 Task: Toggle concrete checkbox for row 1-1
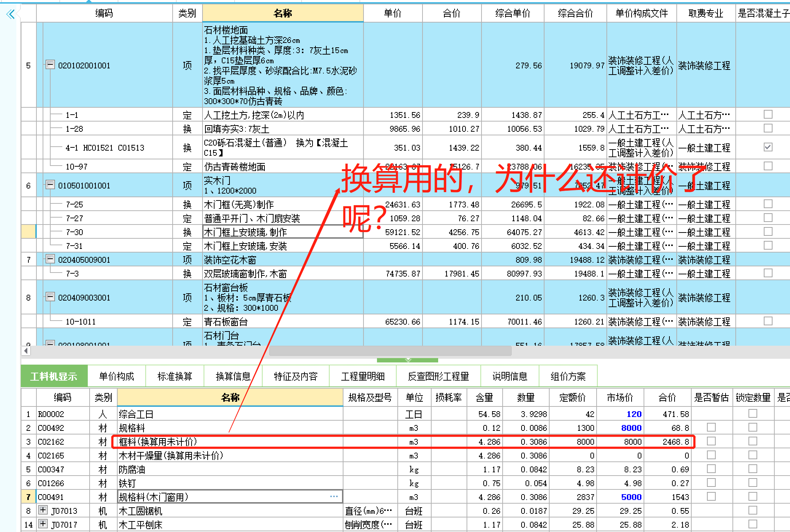point(768,115)
